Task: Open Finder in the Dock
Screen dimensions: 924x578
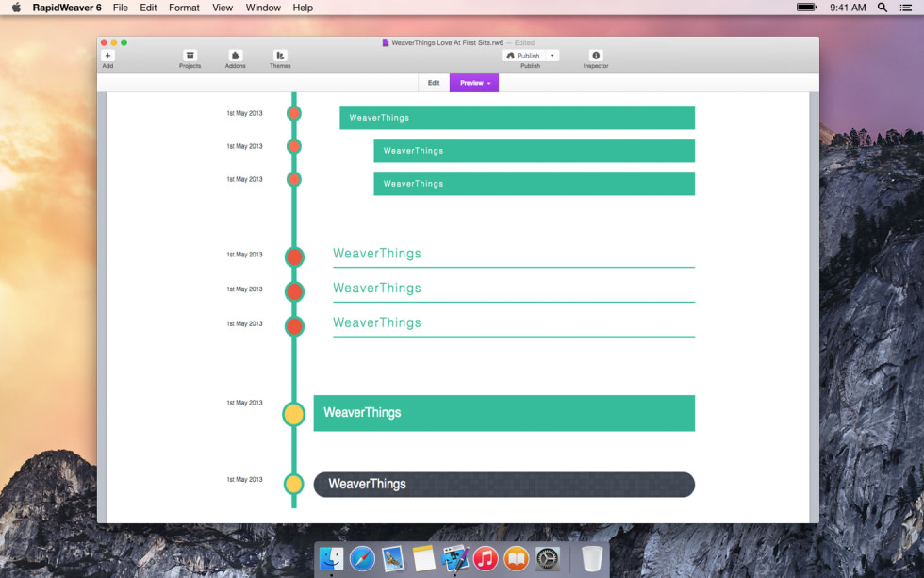Action: click(x=331, y=558)
